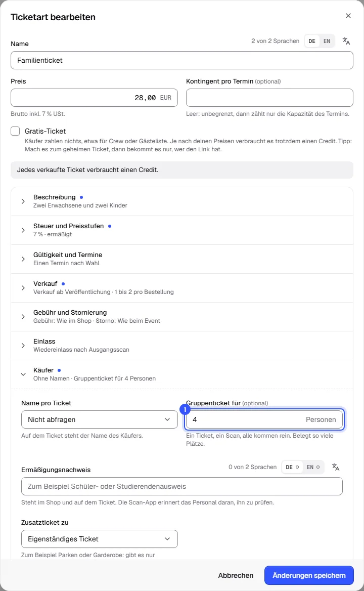Click the translate icon beside Ermäßigungsnachweis
Image resolution: width=364 pixels, height=591 pixels.
[336, 467]
